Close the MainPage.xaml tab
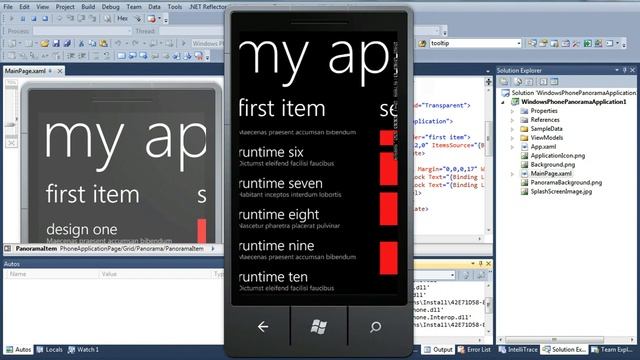This screenshot has height=360, width=640. pos(60,71)
